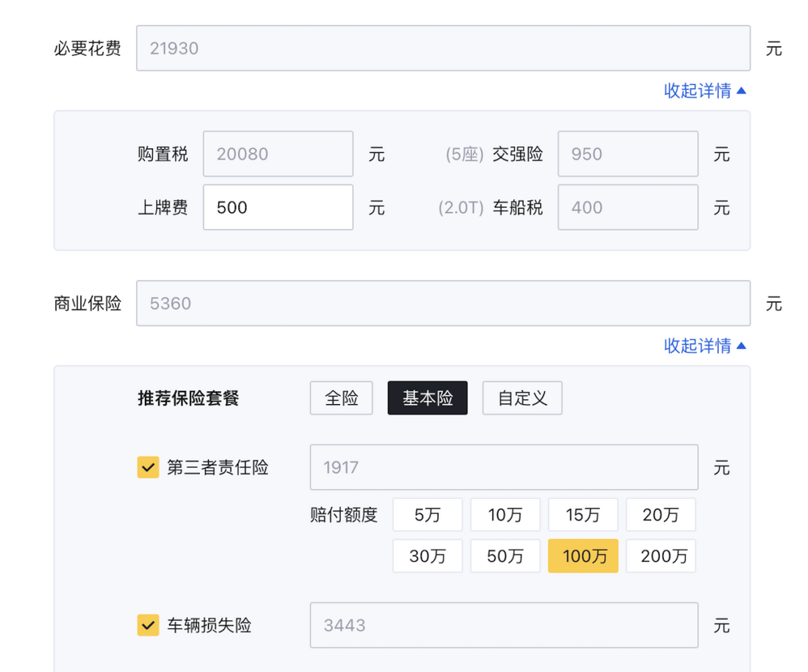Uncheck the 第三者责任险 checkbox
The image size is (808, 672).
[x=148, y=467]
